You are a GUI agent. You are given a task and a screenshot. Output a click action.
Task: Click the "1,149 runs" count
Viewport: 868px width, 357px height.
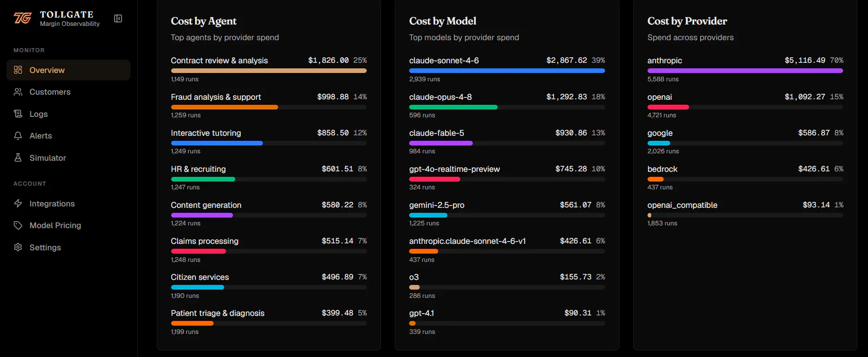click(x=185, y=79)
